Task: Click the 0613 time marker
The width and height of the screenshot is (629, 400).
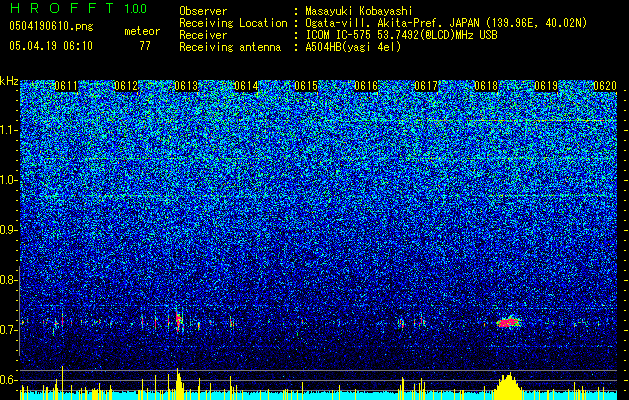Action: (x=186, y=86)
